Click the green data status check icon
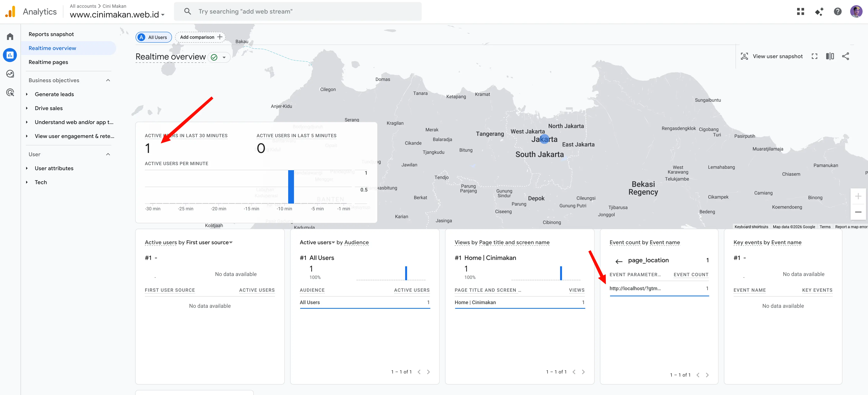Screen dimensions: 868x395 point(214,57)
